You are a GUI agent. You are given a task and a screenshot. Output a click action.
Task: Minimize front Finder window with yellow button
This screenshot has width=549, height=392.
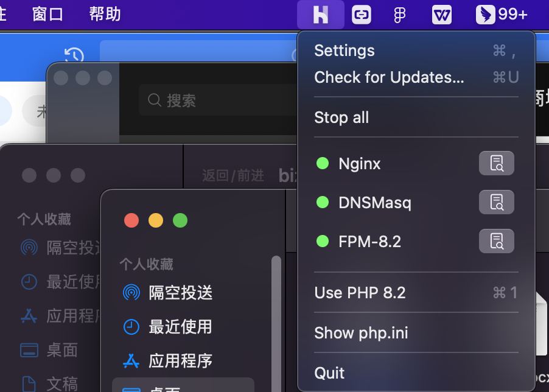(156, 220)
